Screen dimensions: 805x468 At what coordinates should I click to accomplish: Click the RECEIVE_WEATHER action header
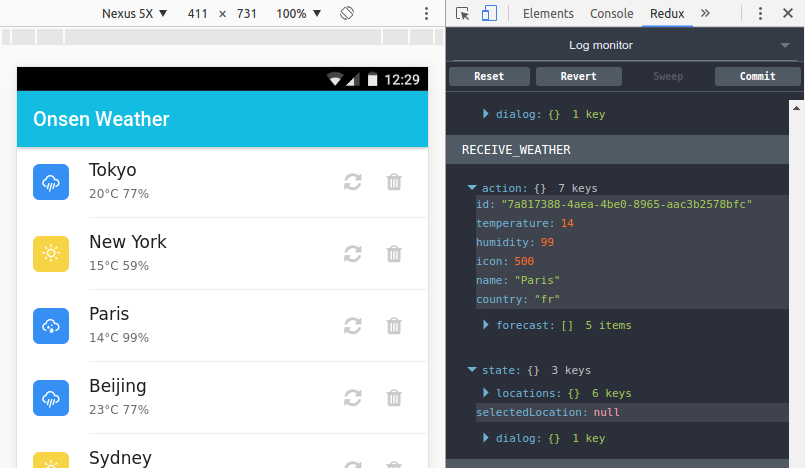click(617, 150)
